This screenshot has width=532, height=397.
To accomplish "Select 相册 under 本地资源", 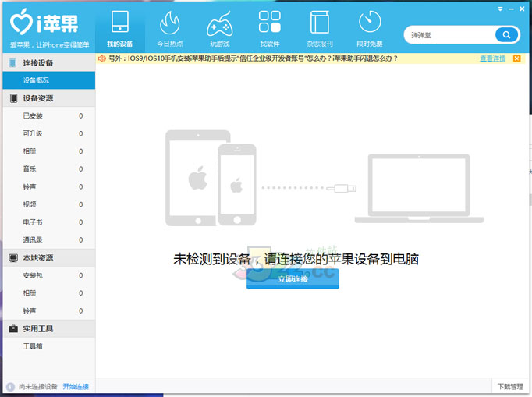I will pos(49,293).
